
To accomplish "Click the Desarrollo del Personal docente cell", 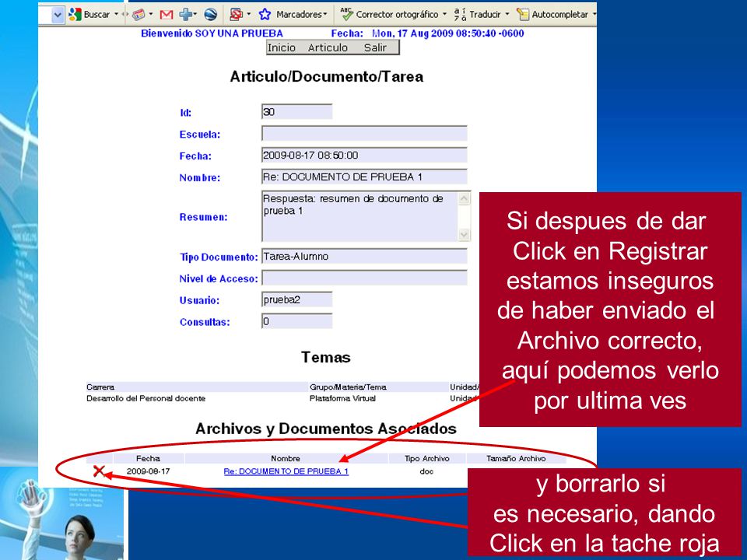I will coord(146,398).
